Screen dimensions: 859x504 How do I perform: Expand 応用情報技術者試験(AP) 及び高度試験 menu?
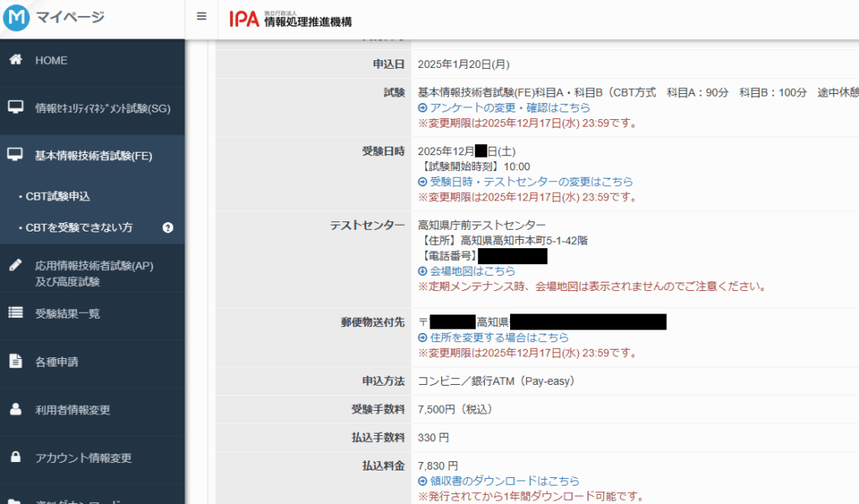[x=94, y=273]
